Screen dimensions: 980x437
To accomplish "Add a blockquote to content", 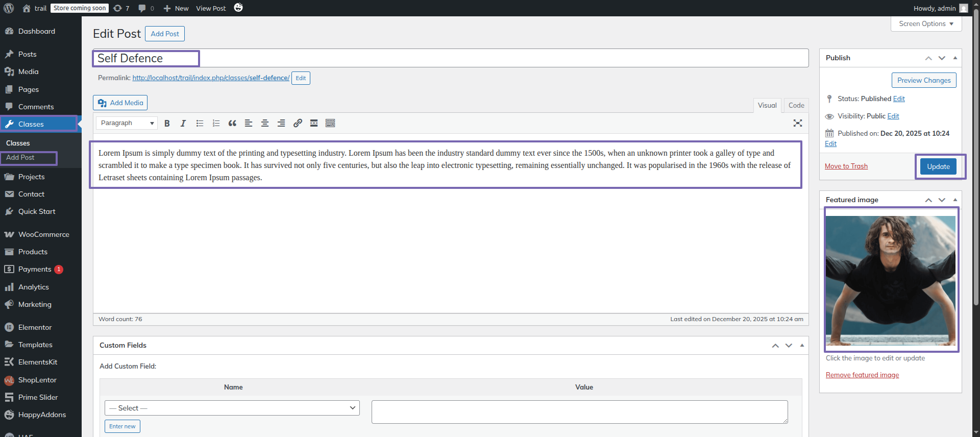I will coord(232,123).
